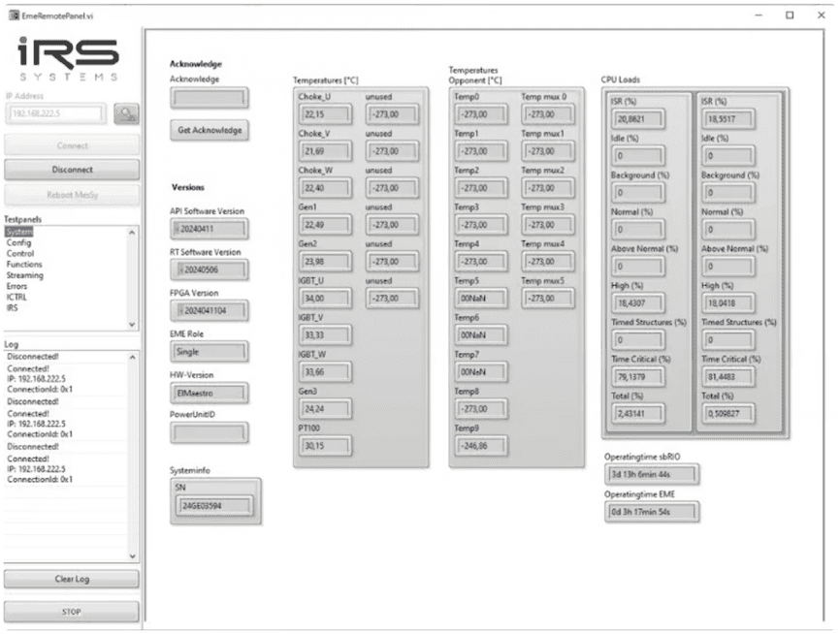Maximize the EmeRemotePanel window
Viewport: 840px width, 634px height.
click(x=790, y=16)
